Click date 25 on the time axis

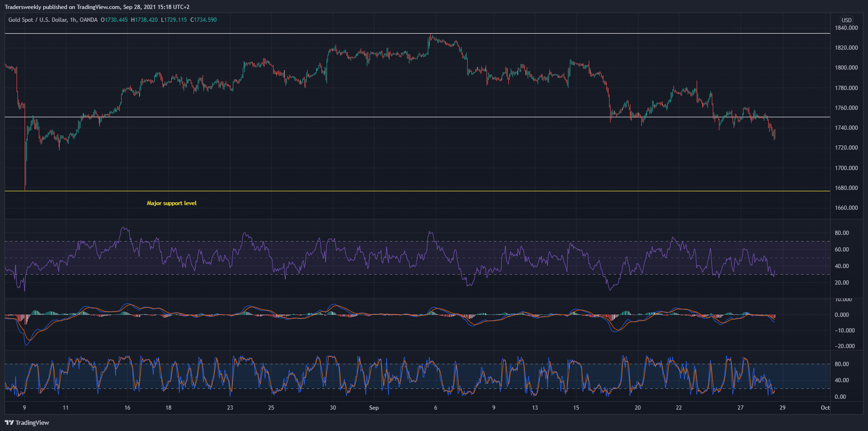pyautogui.click(x=271, y=408)
